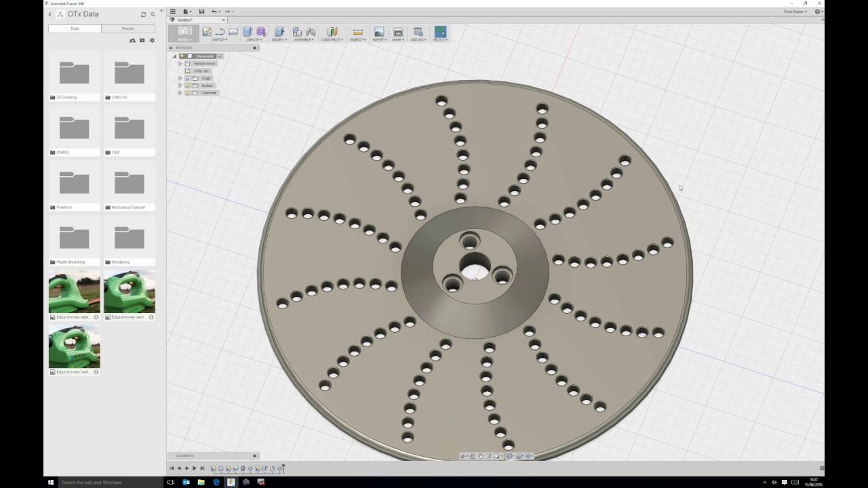Toggle visibility of the Origin folder
Image resolution: width=868 pixels, height=488 pixels.
click(x=188, y=79)
